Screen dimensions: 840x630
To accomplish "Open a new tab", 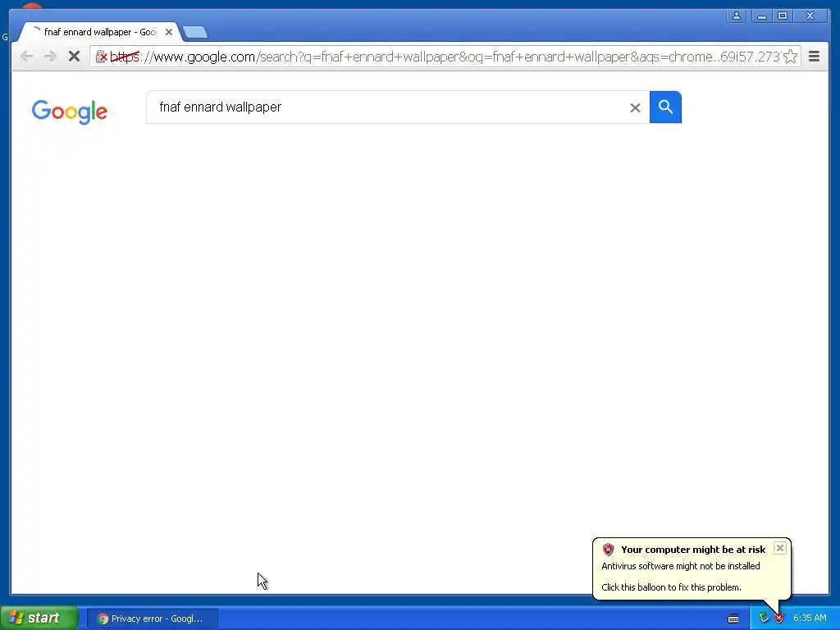I will [x=195, y=33].
